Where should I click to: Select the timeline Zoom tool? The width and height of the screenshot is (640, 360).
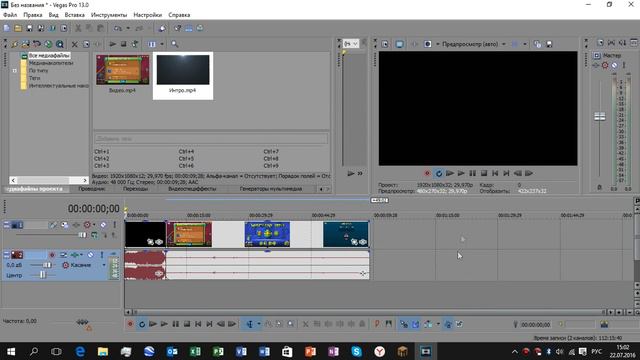coord(291,324)
